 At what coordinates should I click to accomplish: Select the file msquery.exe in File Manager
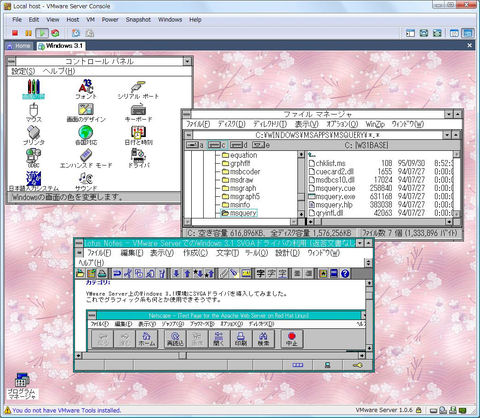(x=332, y=196)
